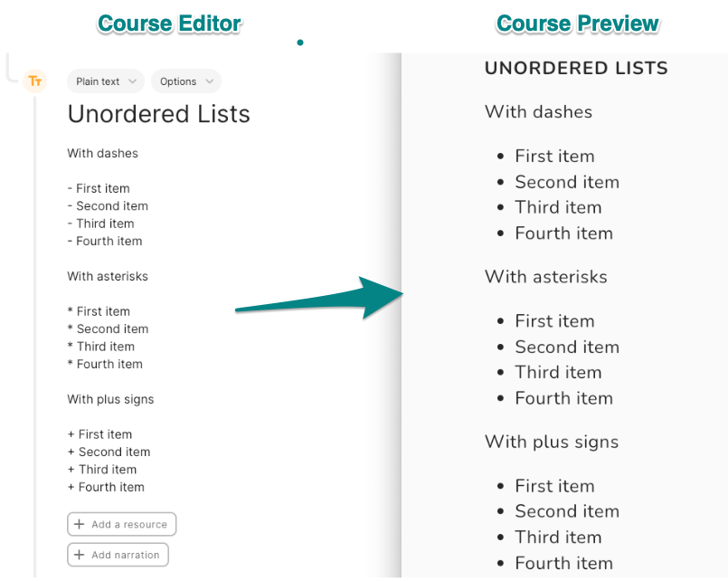Screen dimensions: 728x581
Task: Click the "- Fourth item" line in the editor
Action: tap(105, 242)
